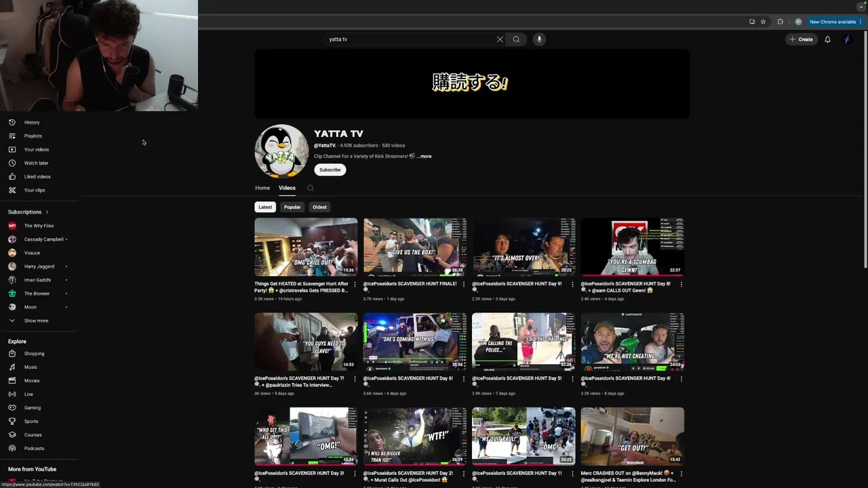This screenshot has height=488, width=868.
Task: Play the 'OMG CHILL OUT' thumbnail video
Action: coord(306,247)
